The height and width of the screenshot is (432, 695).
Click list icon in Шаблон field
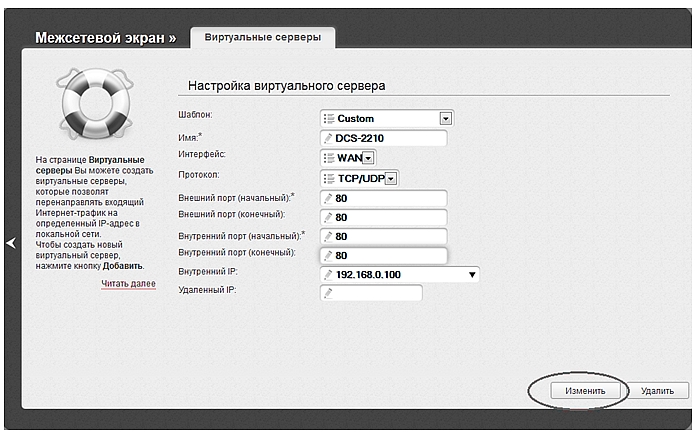click(x=328, y=119)
